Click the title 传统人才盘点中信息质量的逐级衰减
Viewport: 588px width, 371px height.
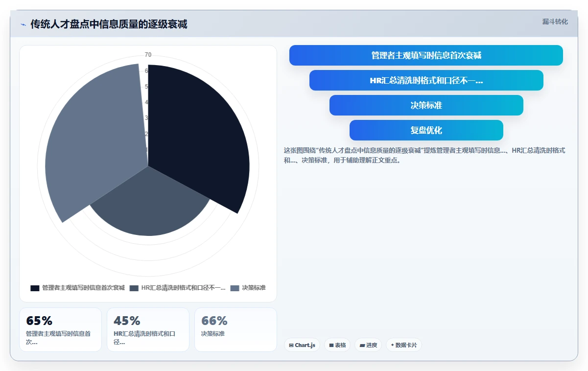[x=109, y=24]
